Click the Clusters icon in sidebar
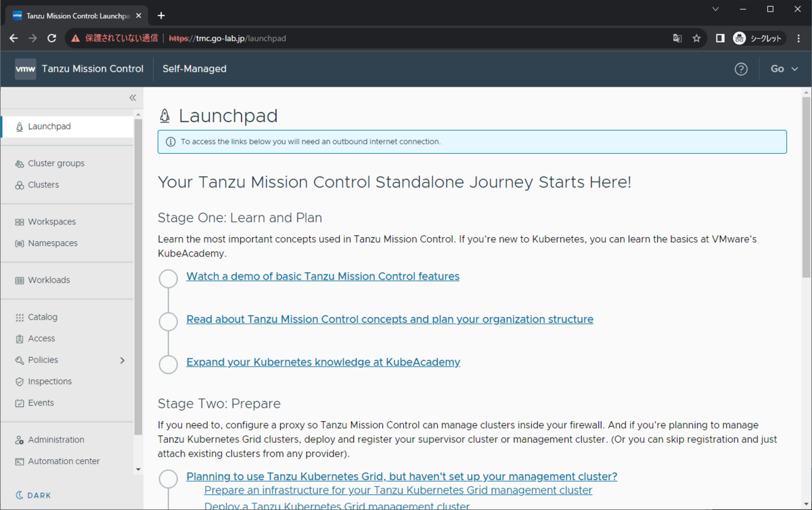 [20, 185]
